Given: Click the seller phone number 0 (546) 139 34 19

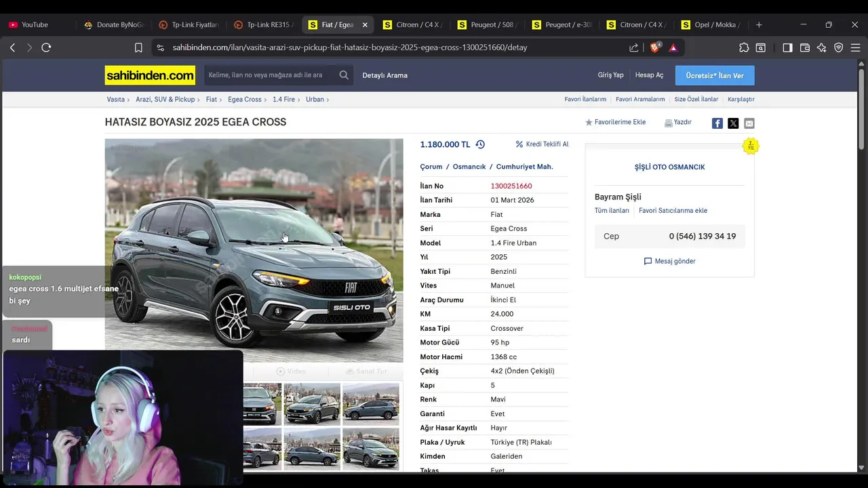Looking at the screenshot, I should (x=702, y=237).
